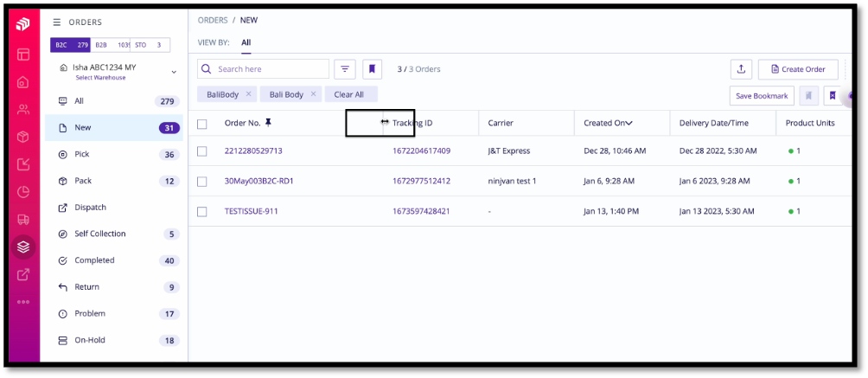The height and width of the screenshot is (378, 868).
Task: Click the filter icon next to search
Action: tap(345, 69)
